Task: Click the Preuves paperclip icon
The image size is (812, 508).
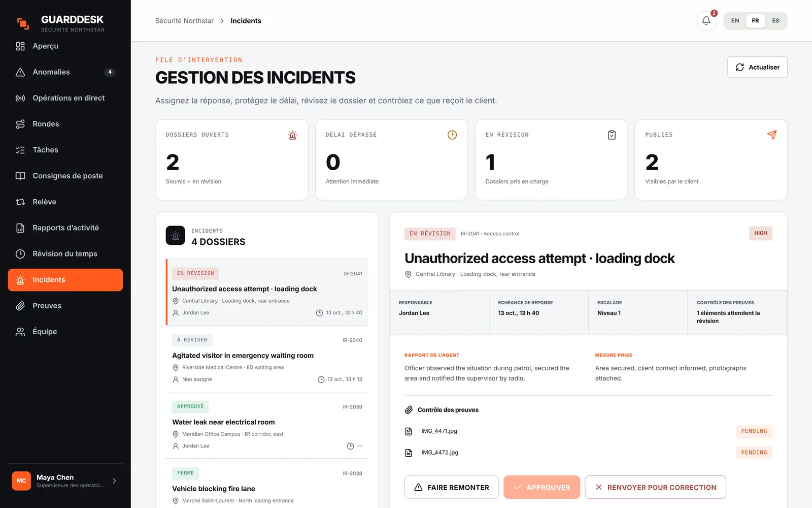Action: (x=20, y=306)
